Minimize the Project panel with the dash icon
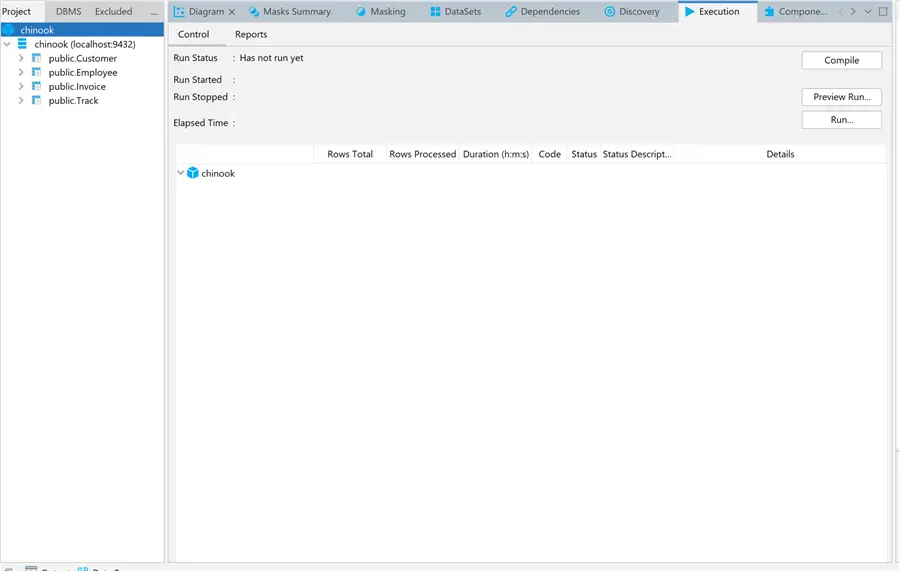 (x=154, y=13)
